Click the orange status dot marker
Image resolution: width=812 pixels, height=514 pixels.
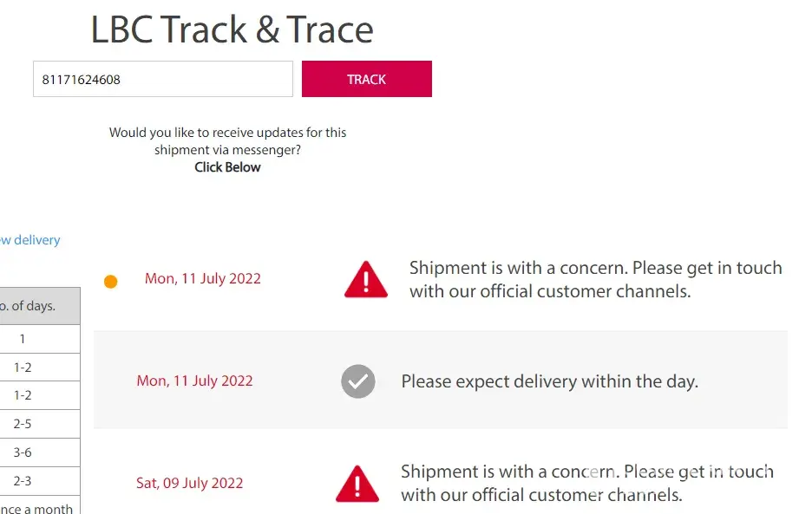tap(110, 282)
